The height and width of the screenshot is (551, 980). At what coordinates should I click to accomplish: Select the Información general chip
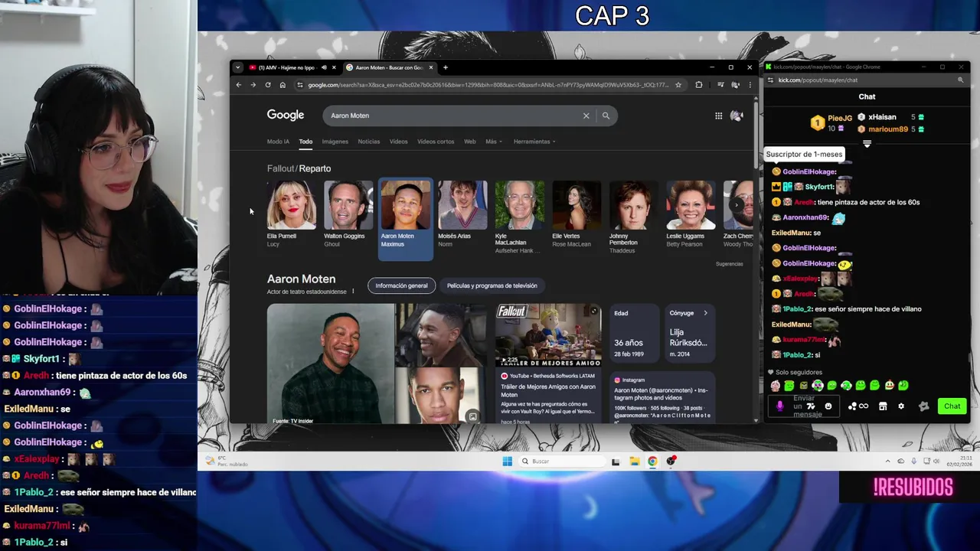[401, 285]
